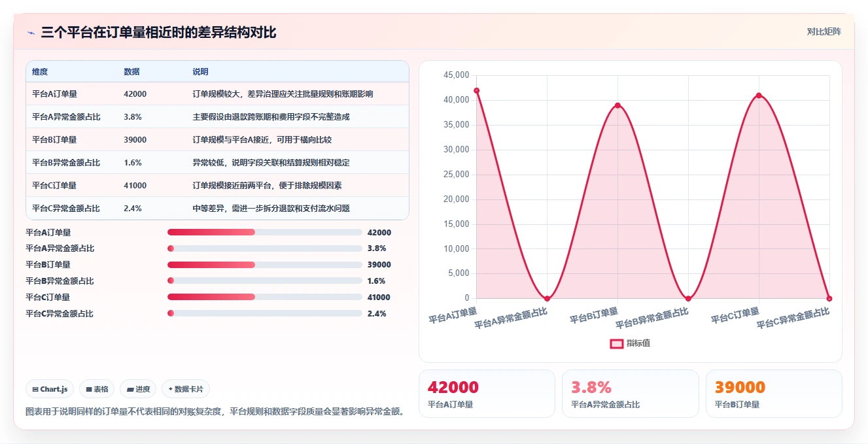Click the 平台A订单量 progress bar

(x=264, y=232)
